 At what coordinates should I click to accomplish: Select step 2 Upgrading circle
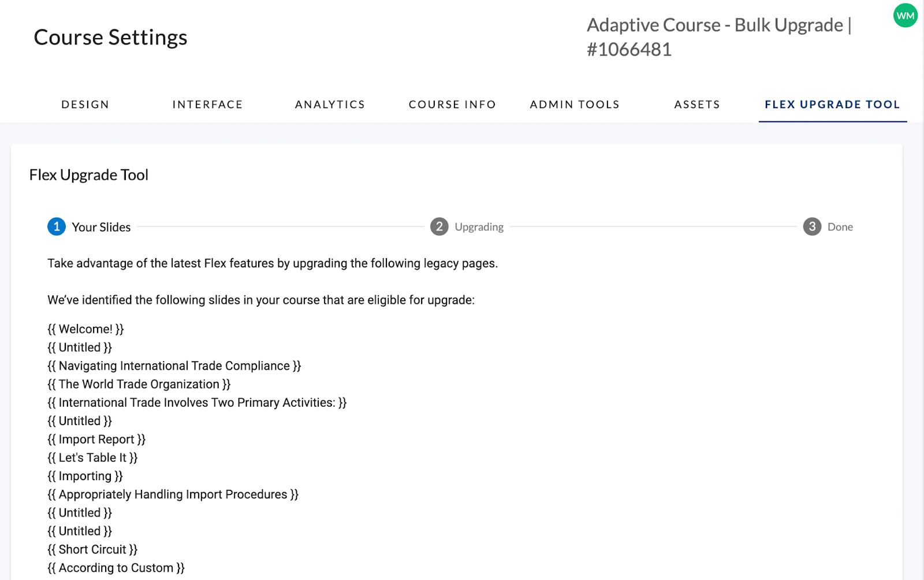[x=439, y=227]
